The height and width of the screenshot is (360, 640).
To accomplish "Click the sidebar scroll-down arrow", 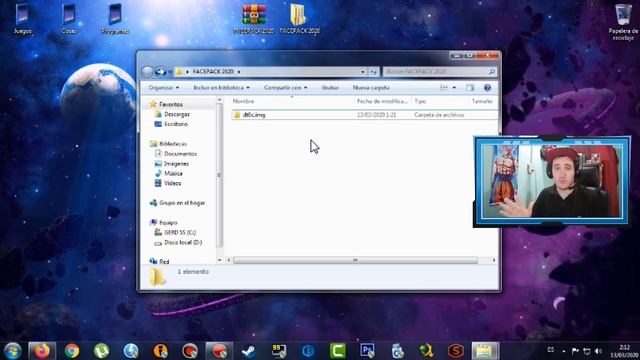I will point(220,260).
